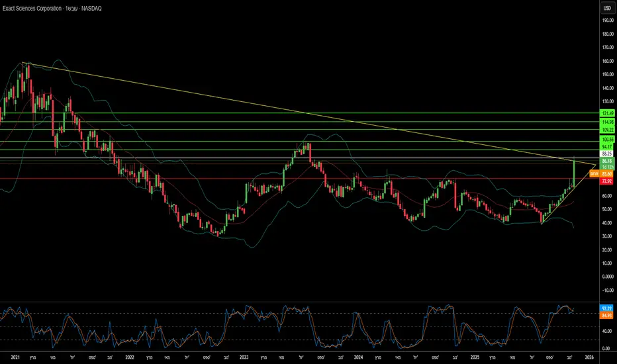Click the green 121.49 price label

pos(608,113)
